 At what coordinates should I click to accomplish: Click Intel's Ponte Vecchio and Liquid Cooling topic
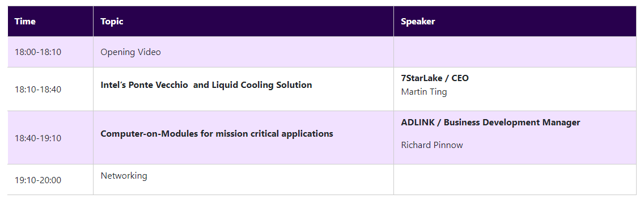point(206,85)
